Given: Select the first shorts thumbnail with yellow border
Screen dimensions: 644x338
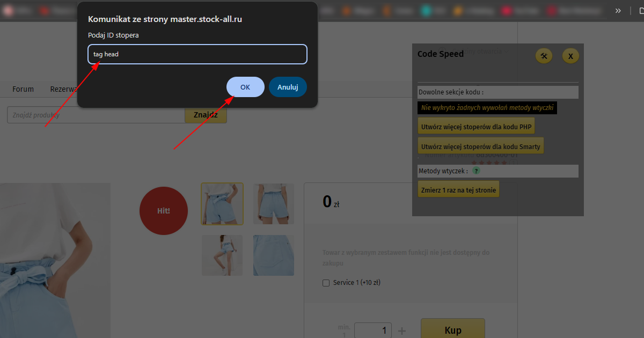Looking at the screenshot, I should 222,203.
